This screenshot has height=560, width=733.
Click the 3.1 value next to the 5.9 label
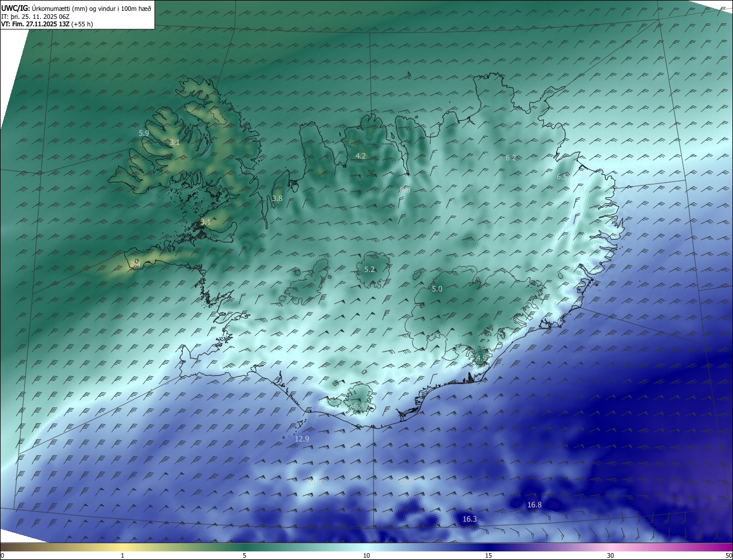175,142
